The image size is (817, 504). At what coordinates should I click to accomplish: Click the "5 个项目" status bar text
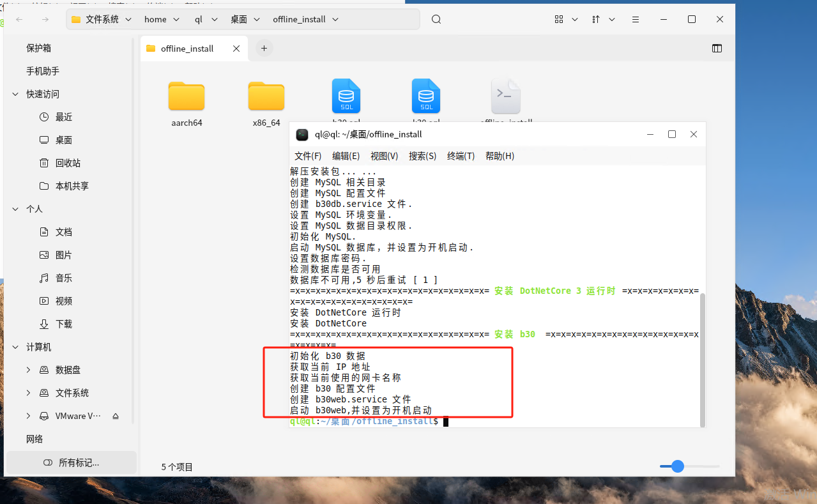click(x=177, y=467)
